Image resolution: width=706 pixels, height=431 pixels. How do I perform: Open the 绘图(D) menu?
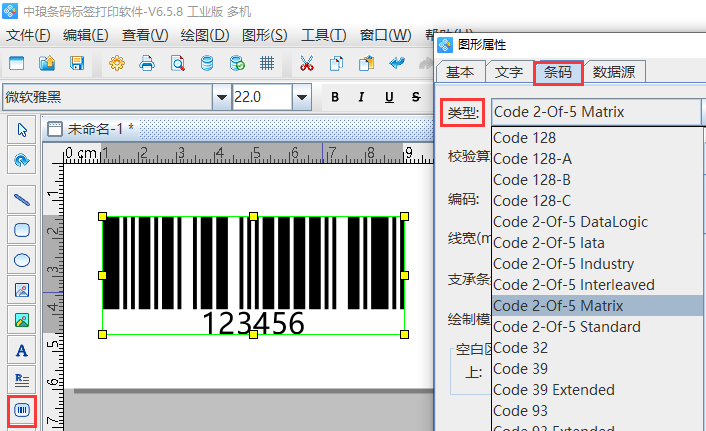[205, 35]
